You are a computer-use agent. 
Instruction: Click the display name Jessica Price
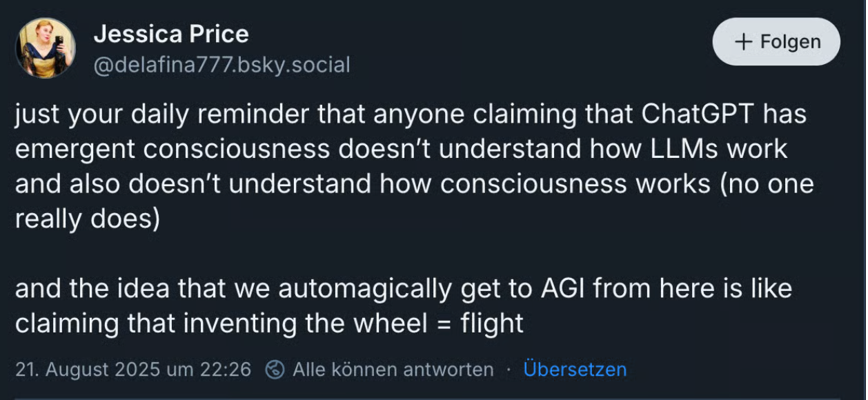[170, 33]
